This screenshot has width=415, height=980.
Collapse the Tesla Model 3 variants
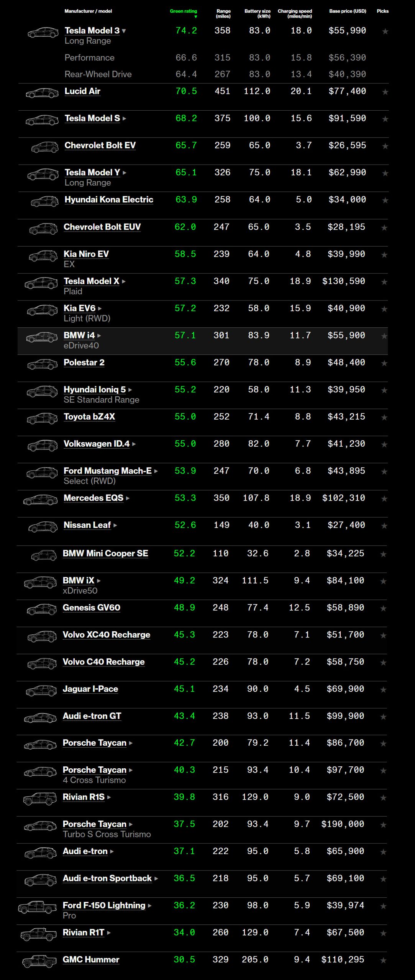click(x=124, y=31)
